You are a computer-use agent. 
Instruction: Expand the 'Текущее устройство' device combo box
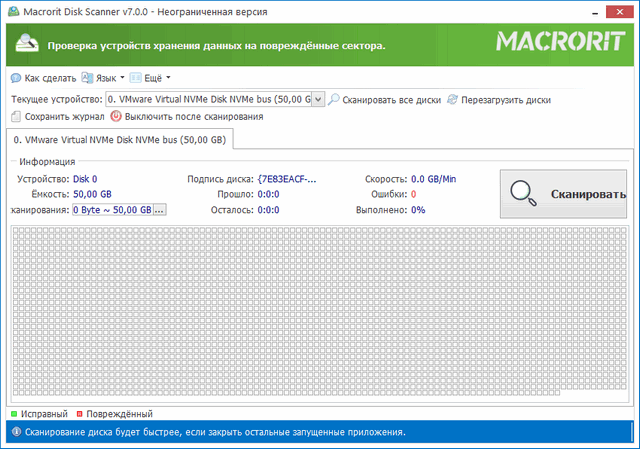(x=318, y=99)
